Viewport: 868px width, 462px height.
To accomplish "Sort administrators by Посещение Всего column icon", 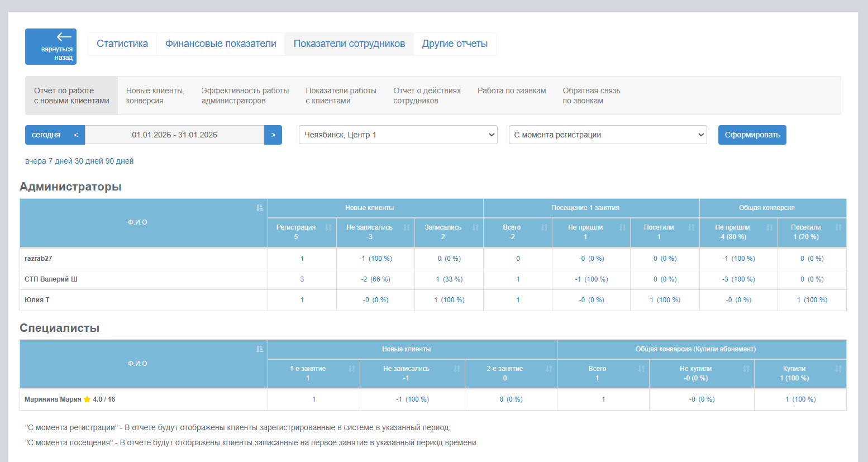I will [x=544, y=227].
